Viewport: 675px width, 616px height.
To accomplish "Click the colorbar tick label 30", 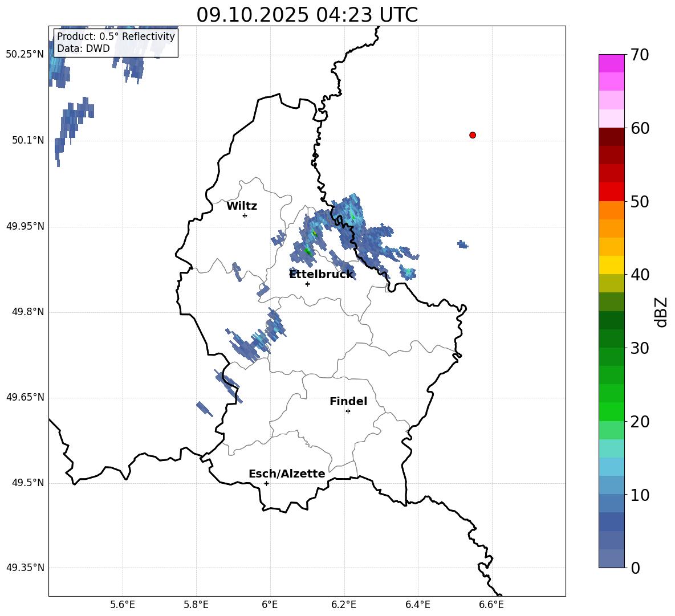I will pos(639,348).
